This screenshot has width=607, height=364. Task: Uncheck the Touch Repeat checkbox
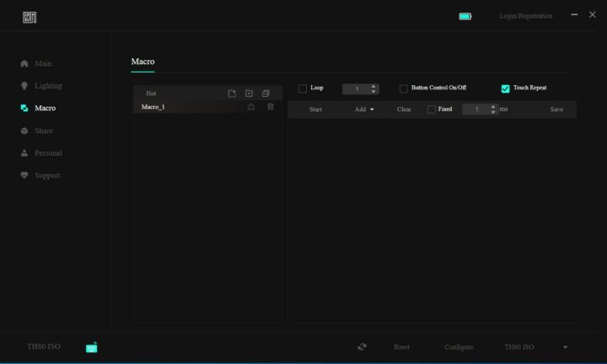505,88
